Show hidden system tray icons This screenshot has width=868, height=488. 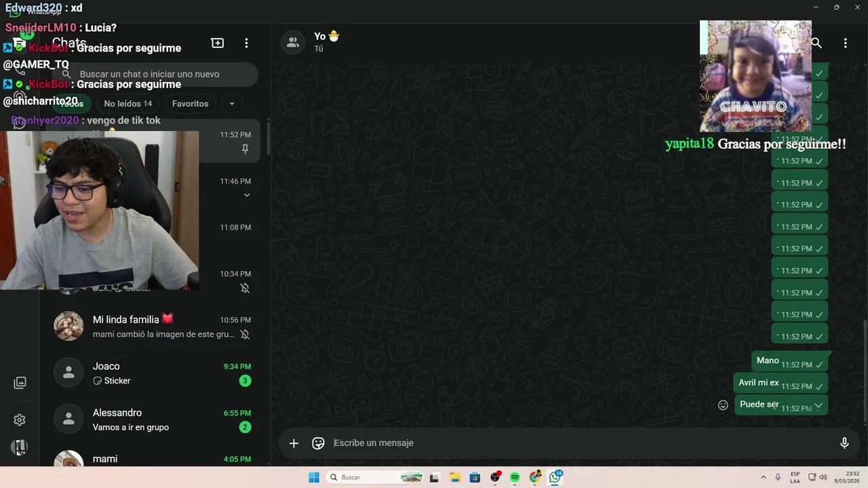(x=763, y=477)
